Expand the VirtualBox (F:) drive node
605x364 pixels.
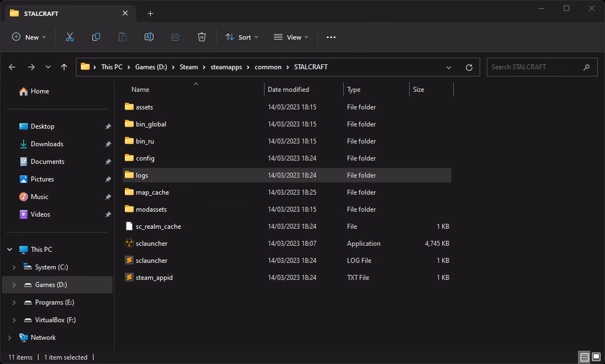click(x=14, y=320)
